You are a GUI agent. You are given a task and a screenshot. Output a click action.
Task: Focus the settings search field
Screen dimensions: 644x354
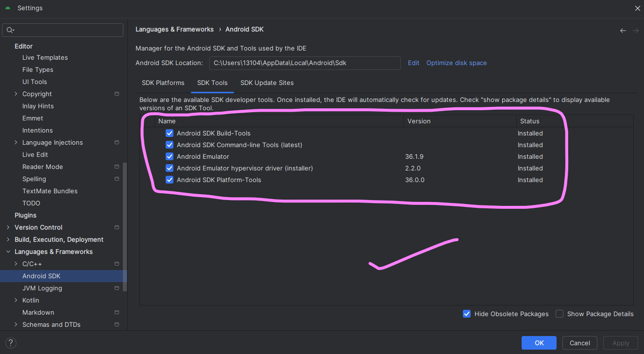[x=63, y=30]
